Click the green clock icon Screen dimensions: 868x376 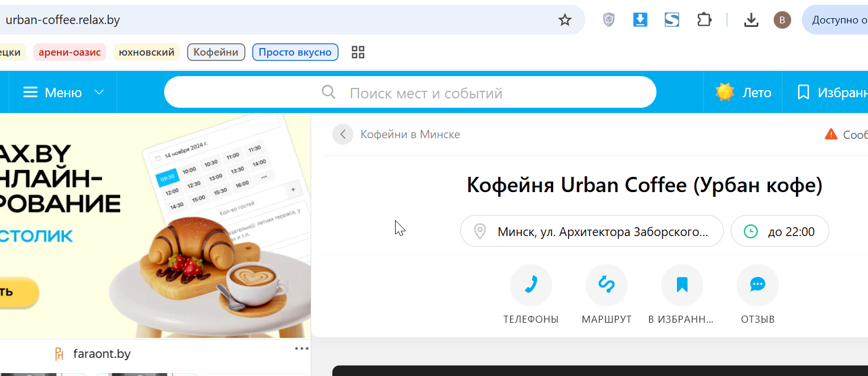[750, 231]
